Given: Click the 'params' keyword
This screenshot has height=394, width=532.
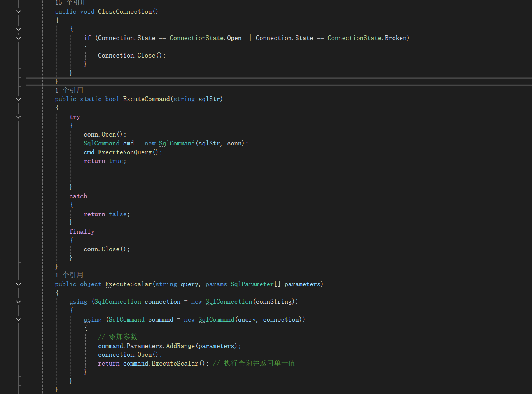Looking at the screenshot, I should [216, 284].
